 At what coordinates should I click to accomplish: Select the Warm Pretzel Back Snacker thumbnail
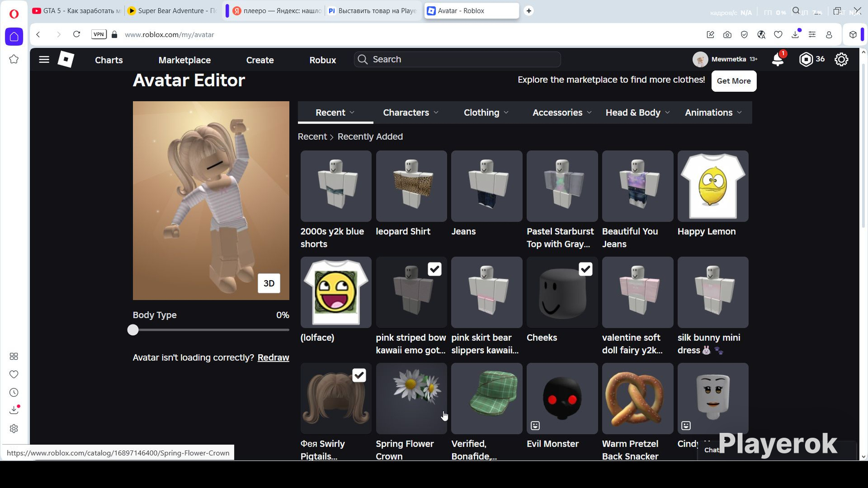(x=638, y=398)
